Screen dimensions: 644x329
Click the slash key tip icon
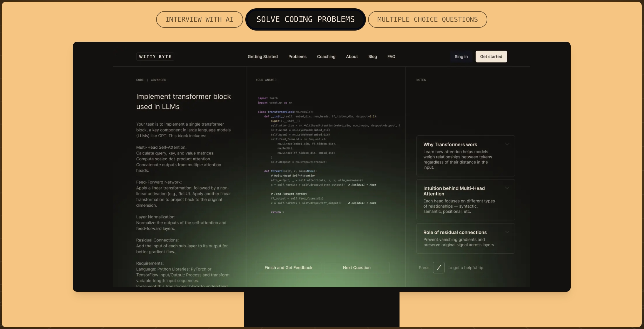[x=439, y=267]
